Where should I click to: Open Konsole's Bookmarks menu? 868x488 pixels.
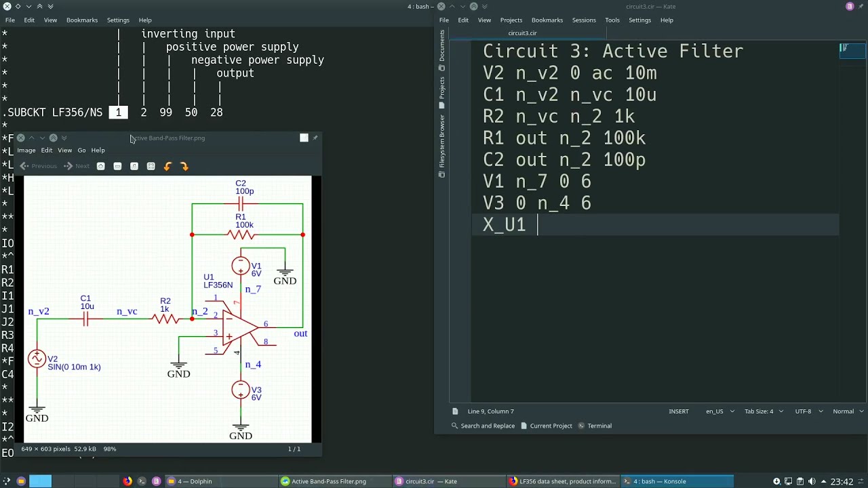tap(82, 20)
